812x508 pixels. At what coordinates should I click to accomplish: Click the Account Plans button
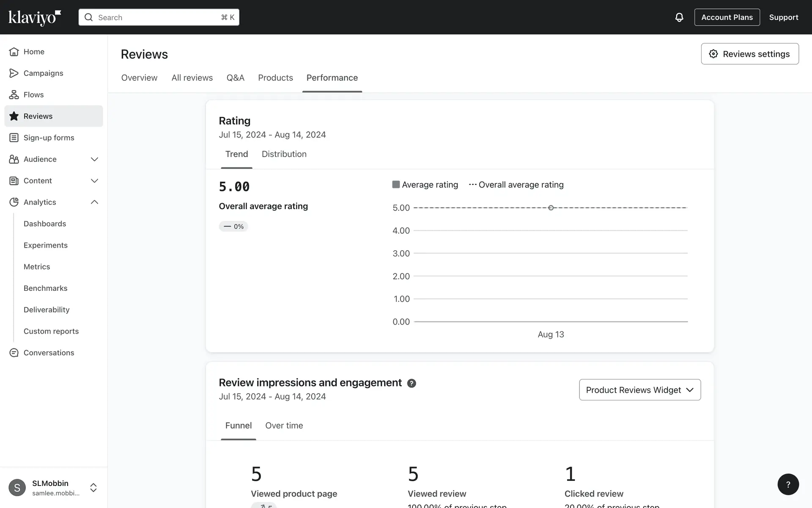(x=727, y=17)
